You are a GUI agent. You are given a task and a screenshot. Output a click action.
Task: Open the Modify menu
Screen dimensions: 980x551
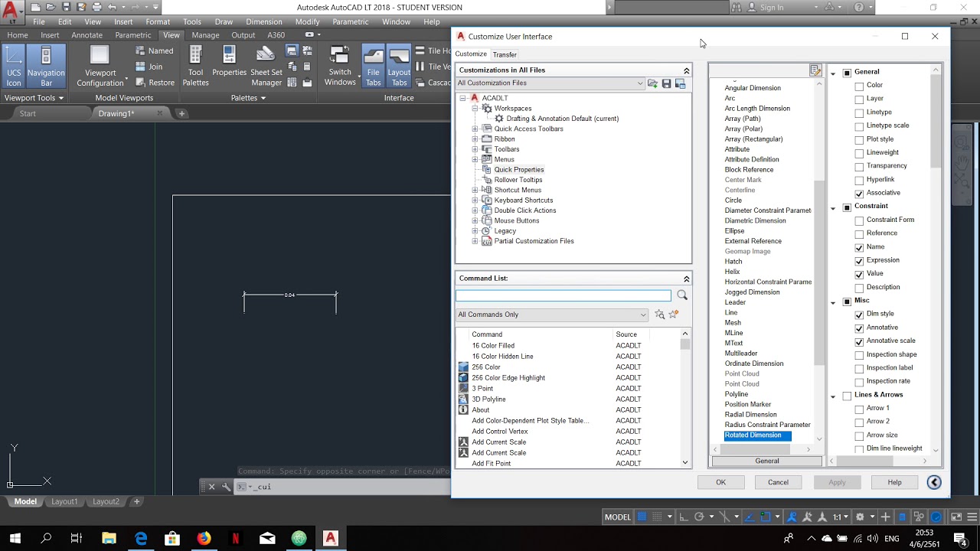307,21
